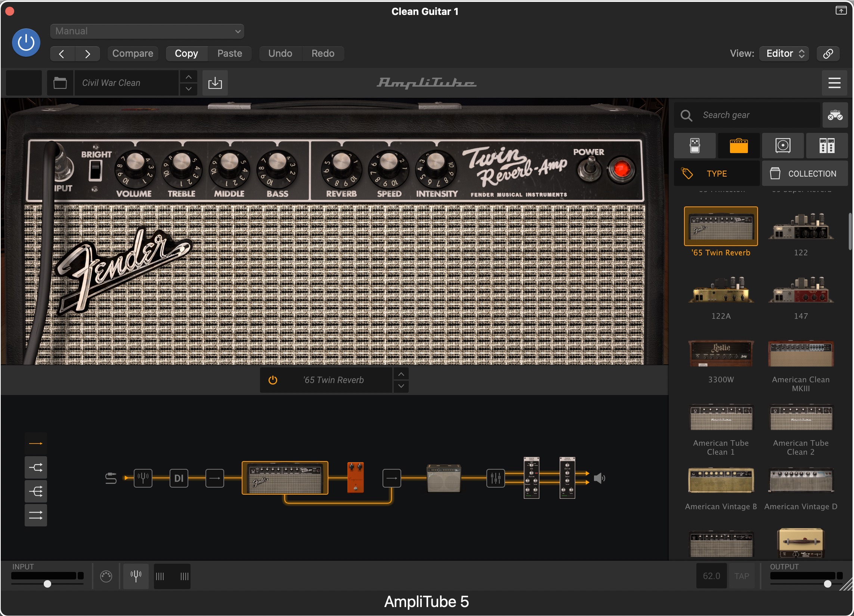Select the 3300W amp thumbnail

(721, 354)
